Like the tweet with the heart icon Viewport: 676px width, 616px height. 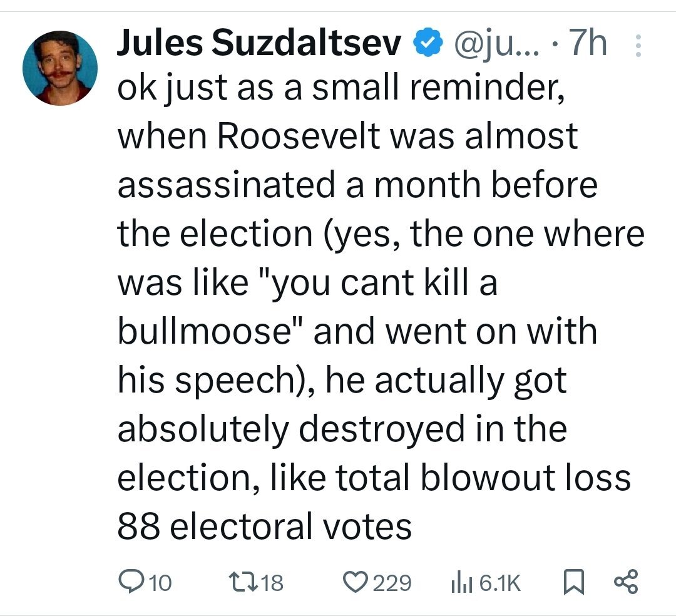coord(357,583)
